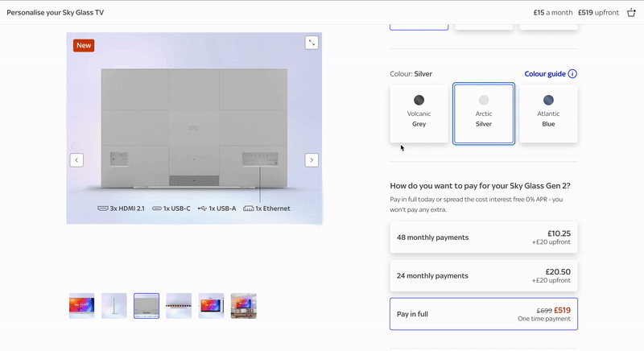Click the 3x HDMI 2.1 label
This screenshot has width=644, height=351.
click(122, 209)
